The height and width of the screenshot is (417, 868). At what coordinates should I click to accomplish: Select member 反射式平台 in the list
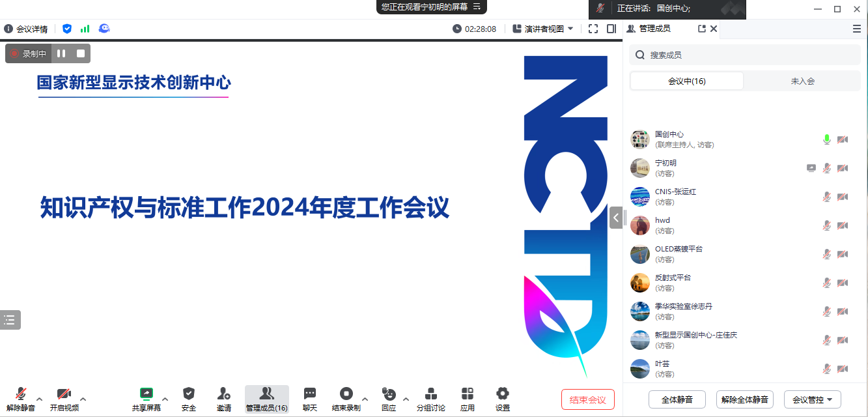coord(745,283)
